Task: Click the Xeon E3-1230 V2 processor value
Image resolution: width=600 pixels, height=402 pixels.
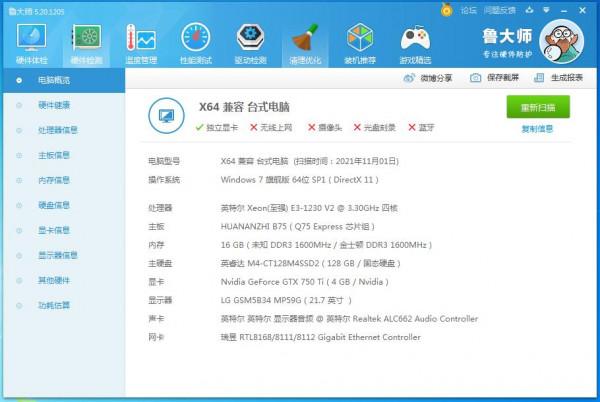Action: [x=309, y=208]
